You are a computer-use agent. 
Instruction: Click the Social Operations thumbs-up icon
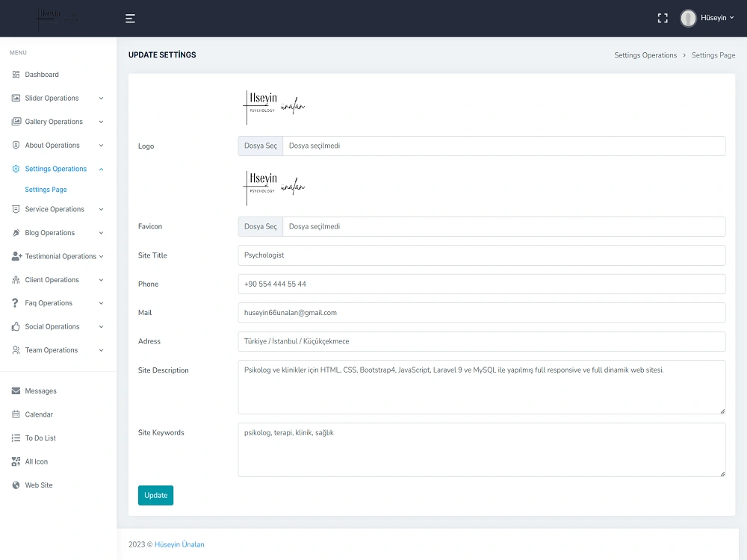tap(16, 327)
